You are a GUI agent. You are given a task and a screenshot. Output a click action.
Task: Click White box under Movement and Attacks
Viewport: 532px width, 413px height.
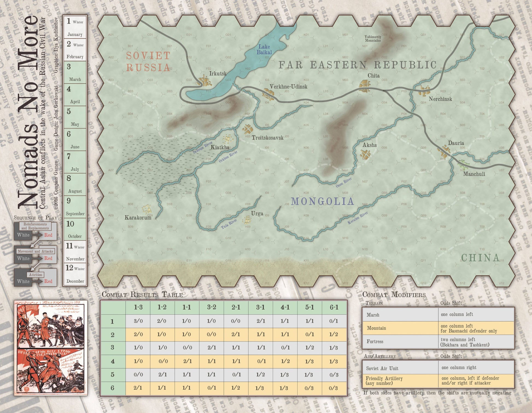pyautogui.click(x=24, y=258)
